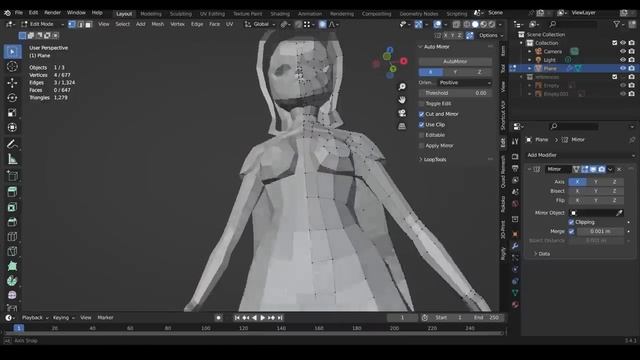This screenshot has height=360, width=640.
Task: Open the Tool properties tab icon
Action: point(515,141)
